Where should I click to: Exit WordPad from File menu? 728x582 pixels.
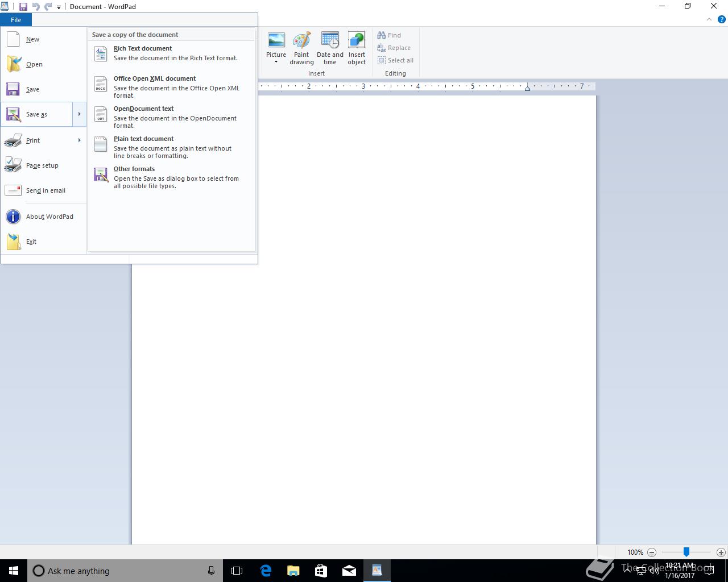click(44, 242)
